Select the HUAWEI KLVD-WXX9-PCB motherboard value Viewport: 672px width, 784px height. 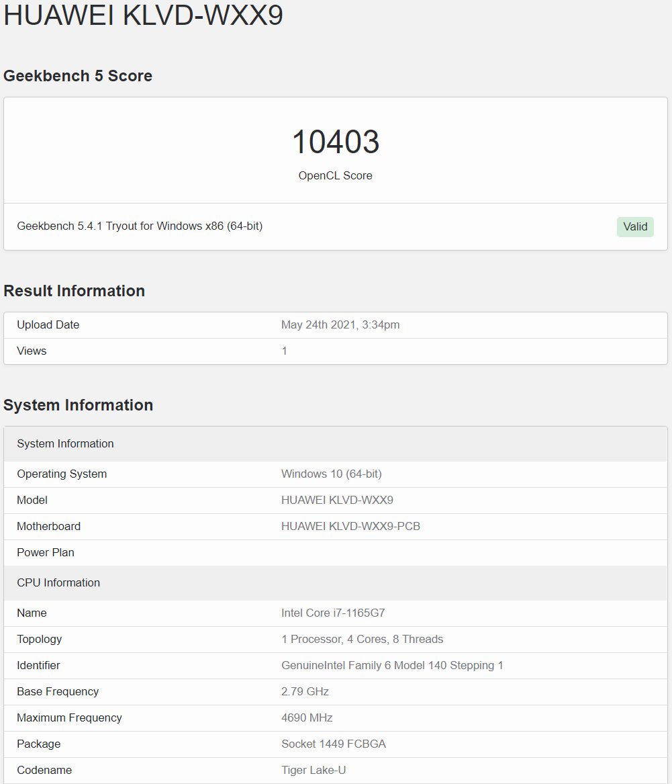[350, 526]
